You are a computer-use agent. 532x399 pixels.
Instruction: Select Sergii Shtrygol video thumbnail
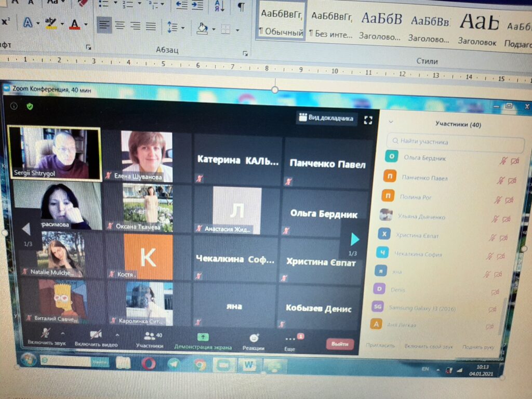[x=54, y=153]
